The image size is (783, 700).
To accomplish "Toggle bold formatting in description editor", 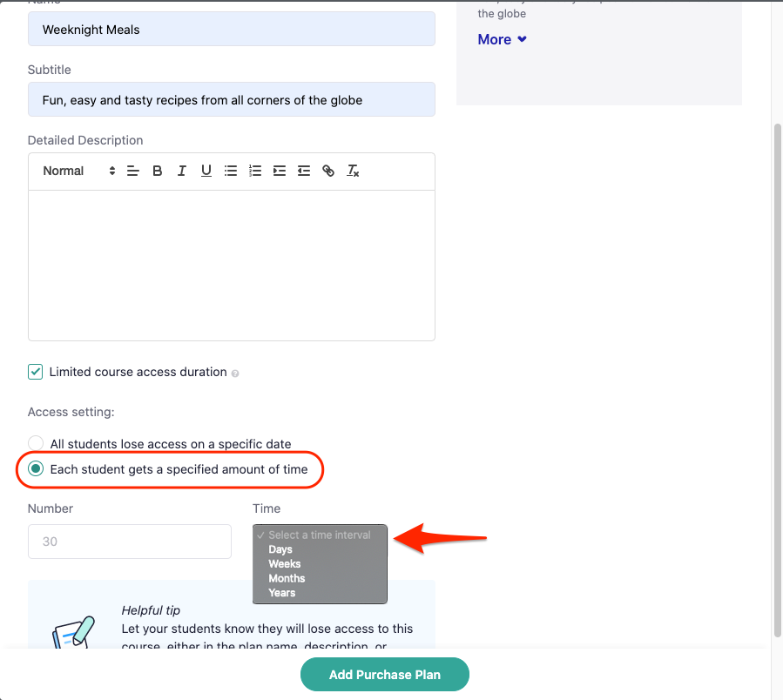I will point(158,172).
